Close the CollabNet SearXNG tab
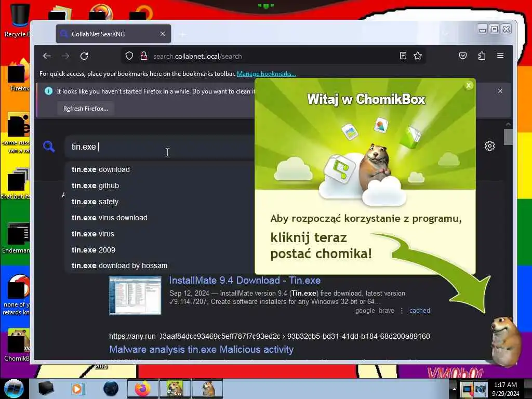532x399 pixels. point(163,34)
